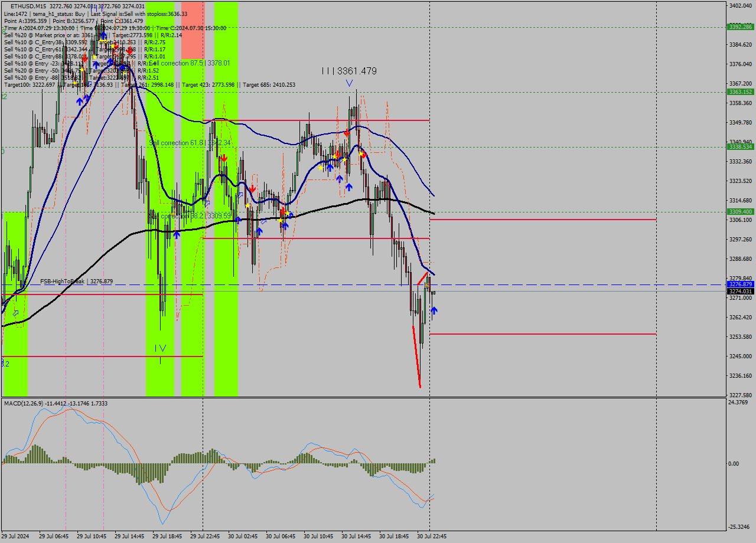
Task: Click the '29 Jul 18:45' time label
Action: click(167, 537)
